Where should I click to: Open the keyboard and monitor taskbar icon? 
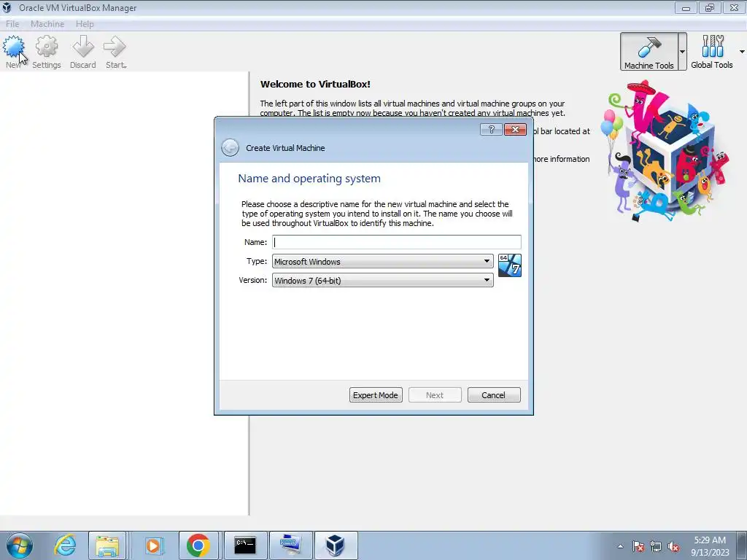(x=290, y=545)
